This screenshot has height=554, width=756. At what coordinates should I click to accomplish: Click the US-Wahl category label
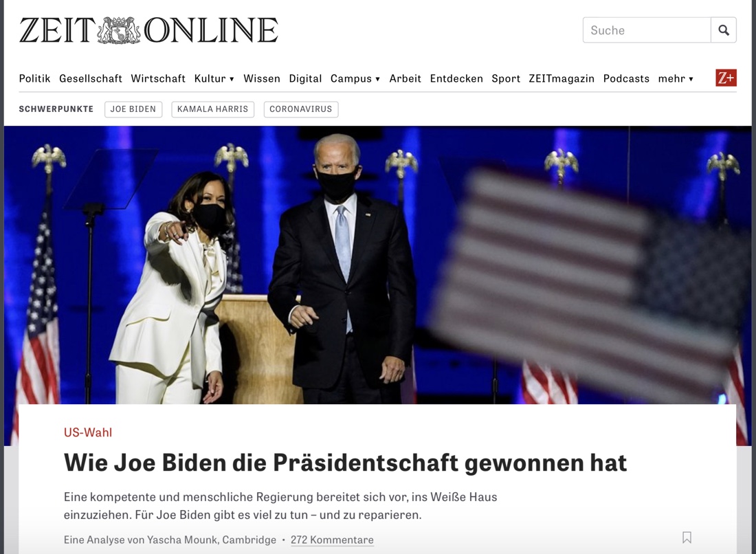[x=88, y=432]
